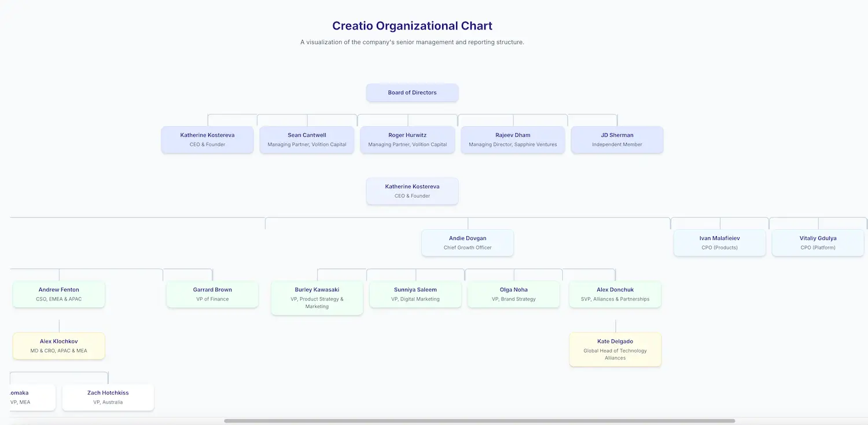
Task: Open the Roger Hurwitz card
Action: point(407,140)
